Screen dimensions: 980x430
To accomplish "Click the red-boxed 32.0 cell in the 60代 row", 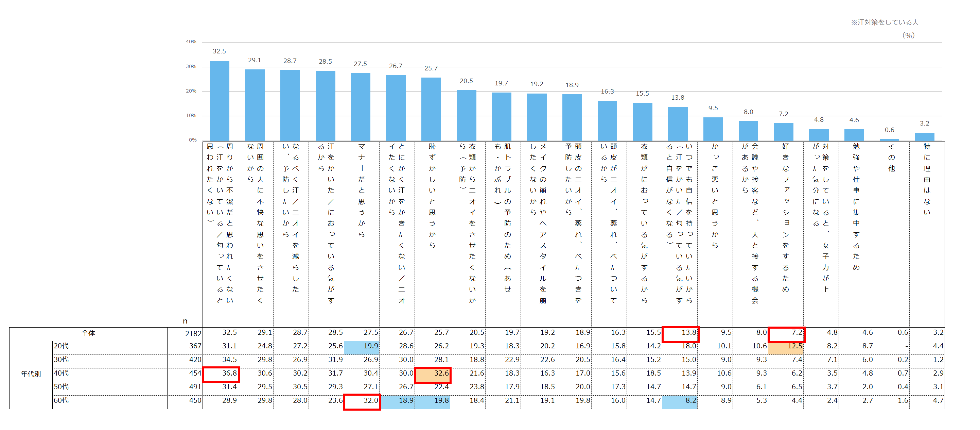I will [362, 401].
